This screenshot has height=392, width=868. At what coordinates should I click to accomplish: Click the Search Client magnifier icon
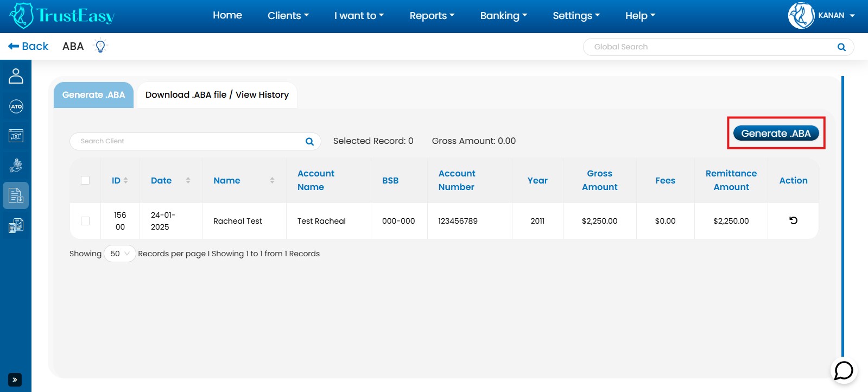(309, 142)
